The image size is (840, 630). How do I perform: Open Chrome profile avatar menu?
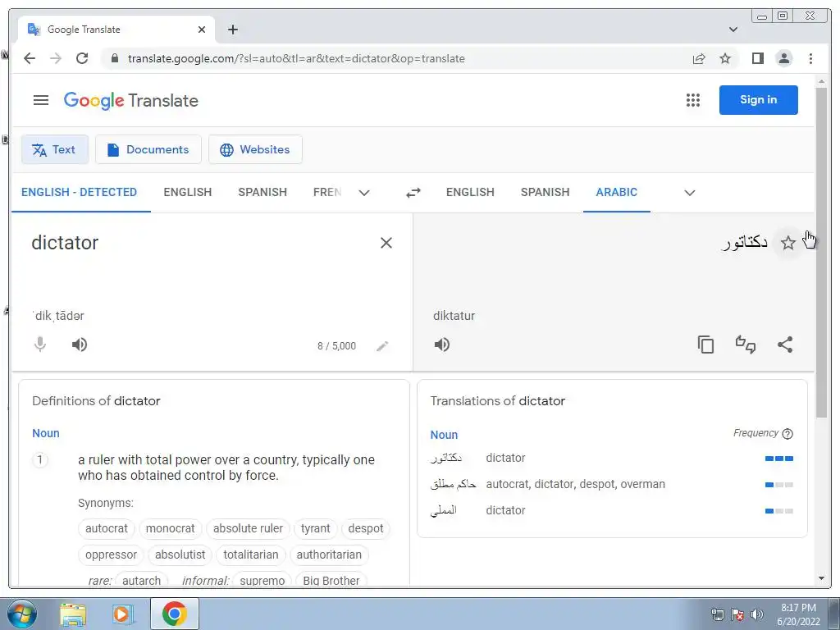coord(784,58)
